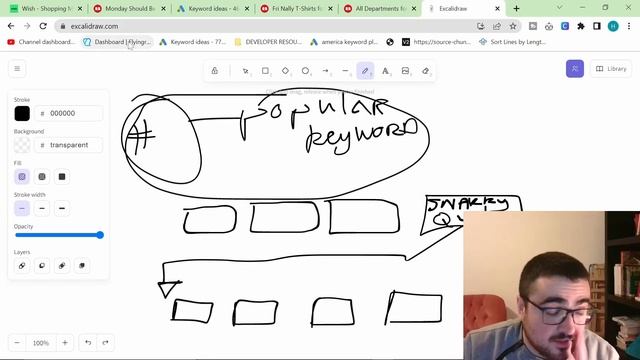The image size is (640, 360).
Task: Click the black stroke color swatch
Action: coord(22,113)
